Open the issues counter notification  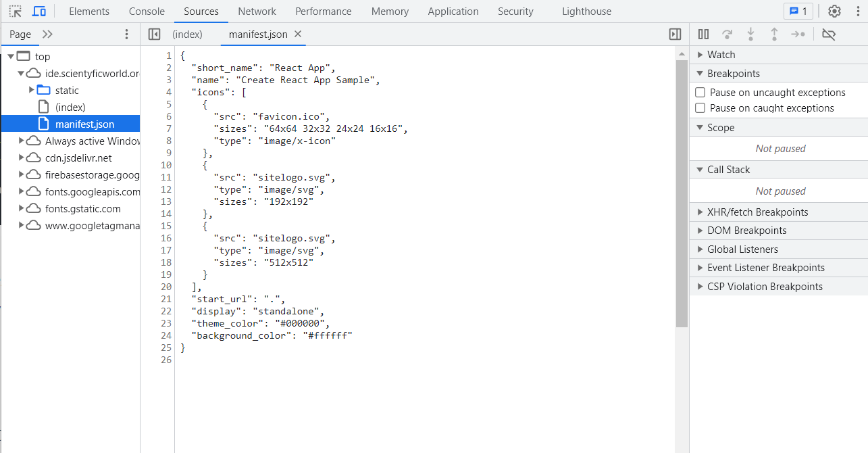[x=798, y=11]
